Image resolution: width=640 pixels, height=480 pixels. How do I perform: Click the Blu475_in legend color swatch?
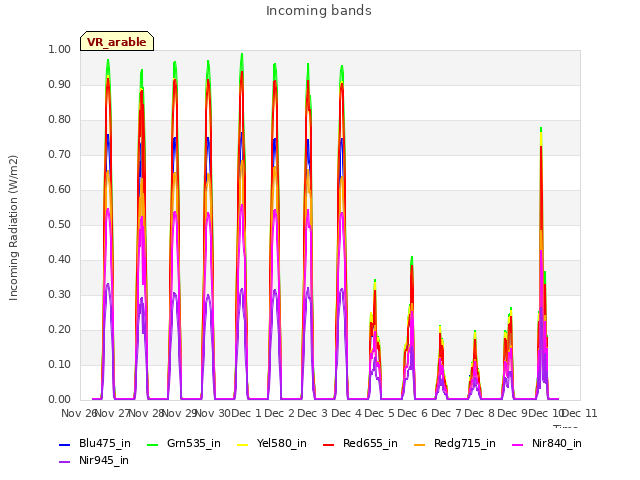(64, 444)
